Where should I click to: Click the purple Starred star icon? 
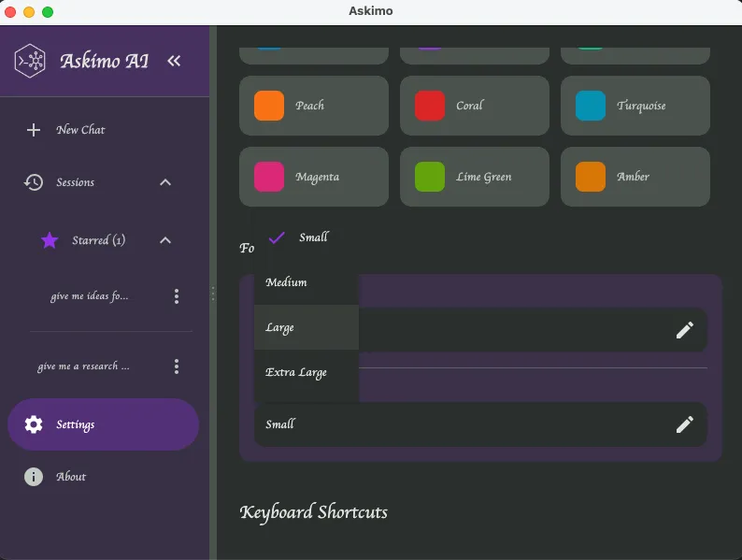[50, 240]
